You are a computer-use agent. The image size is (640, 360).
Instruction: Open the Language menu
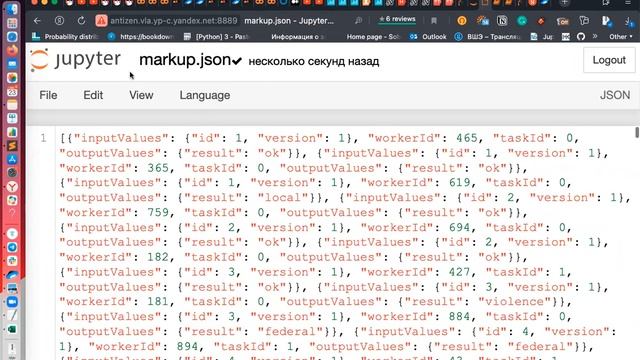[205, 96]
